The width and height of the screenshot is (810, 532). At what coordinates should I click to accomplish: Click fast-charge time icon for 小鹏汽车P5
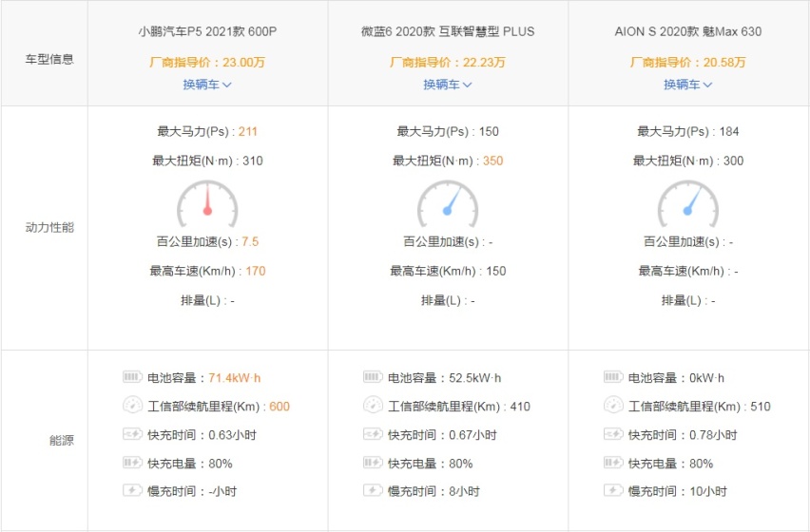point(132,434)
